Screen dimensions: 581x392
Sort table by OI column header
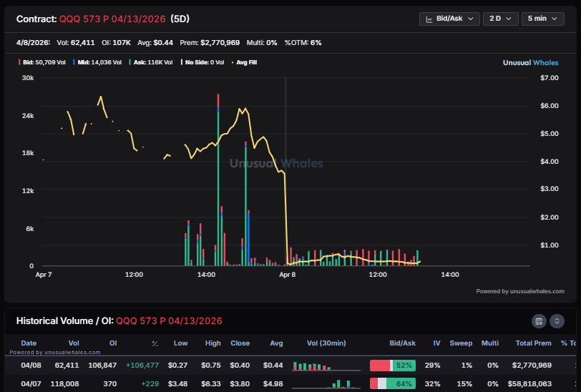(x=113, y=343)
